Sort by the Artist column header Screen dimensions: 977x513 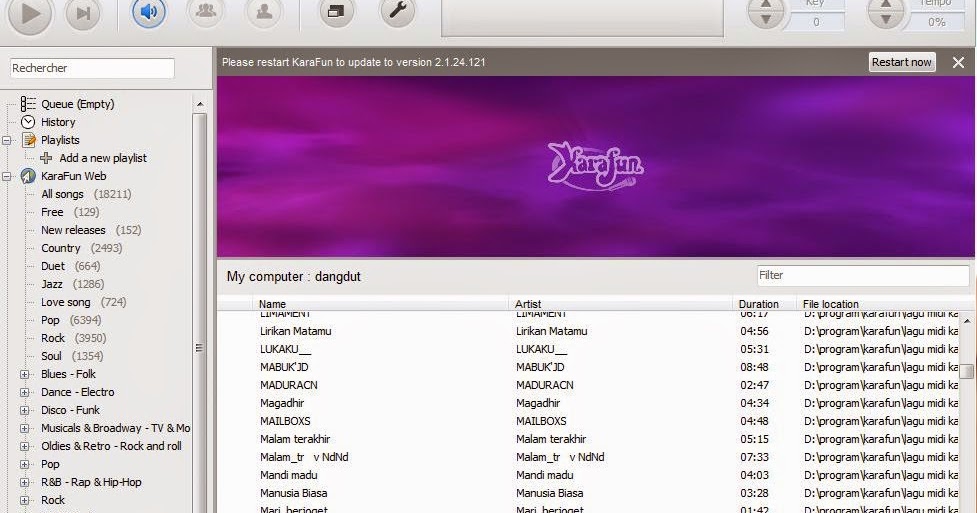click(528, 304)
